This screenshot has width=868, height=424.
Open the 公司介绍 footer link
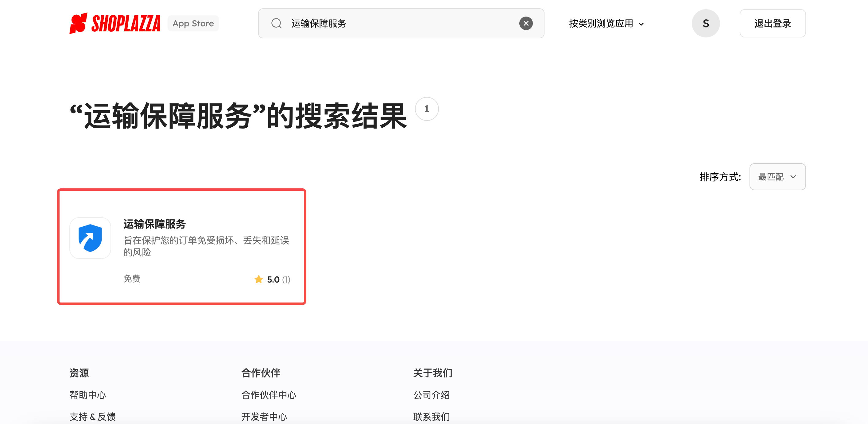point(431,395)
